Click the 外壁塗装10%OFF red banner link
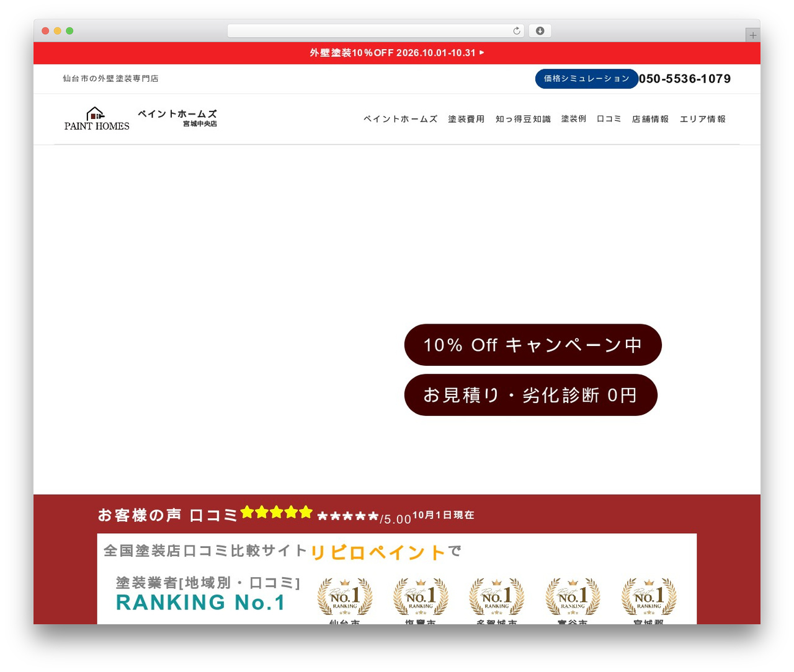Viewport: 794px width, 672px height. [397, 53]
